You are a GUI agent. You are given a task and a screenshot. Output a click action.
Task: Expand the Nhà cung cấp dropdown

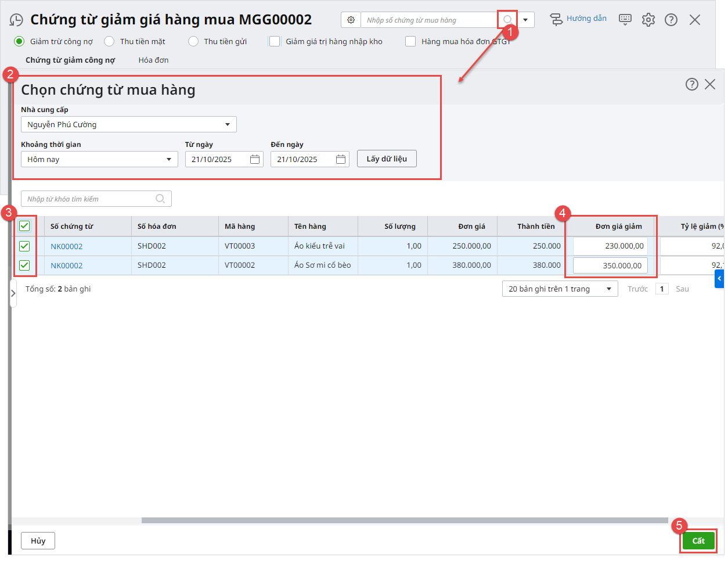pos(227,124)
